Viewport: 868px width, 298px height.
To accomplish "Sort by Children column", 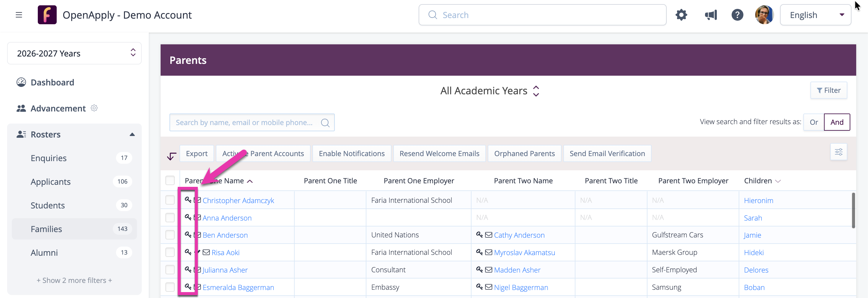I will [762, 181].
